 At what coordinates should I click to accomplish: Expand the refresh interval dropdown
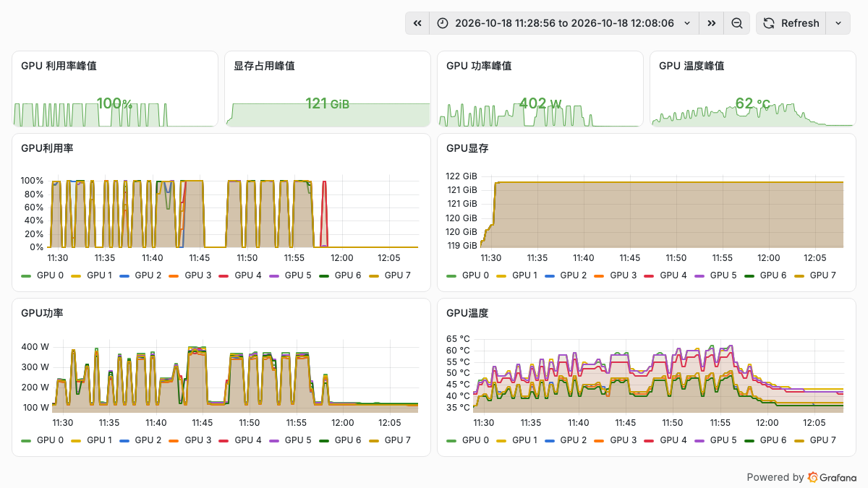(838, 23)
